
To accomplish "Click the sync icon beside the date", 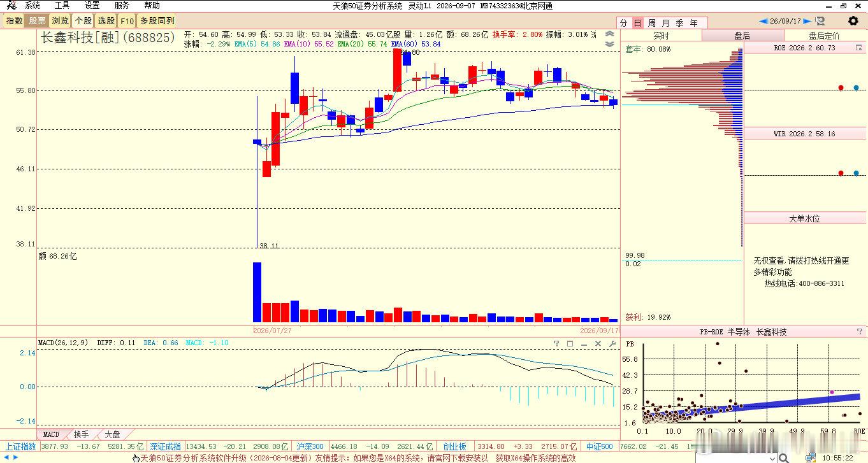I will point(820,21).
